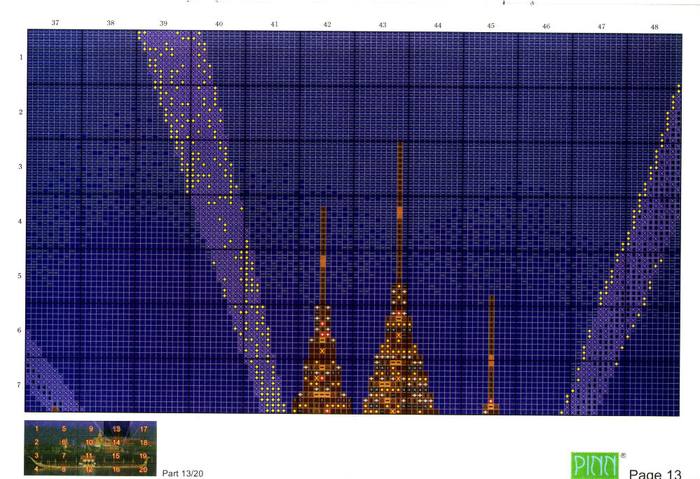This screenshot has width=700, height=479.
Task: Select section 17 in the overview thumbnail
Action: click(143, 429)
